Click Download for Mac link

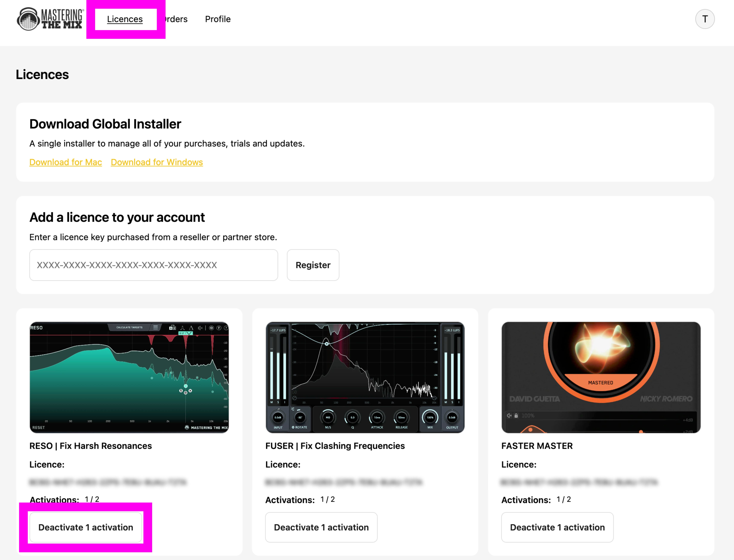[x=66, y=162]
